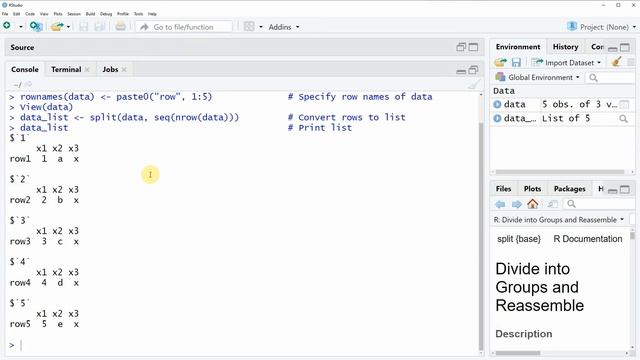The width and height of the screenshot is (640, 360).
Task: Restore the Console pane
Action: (x=473, y=70)
